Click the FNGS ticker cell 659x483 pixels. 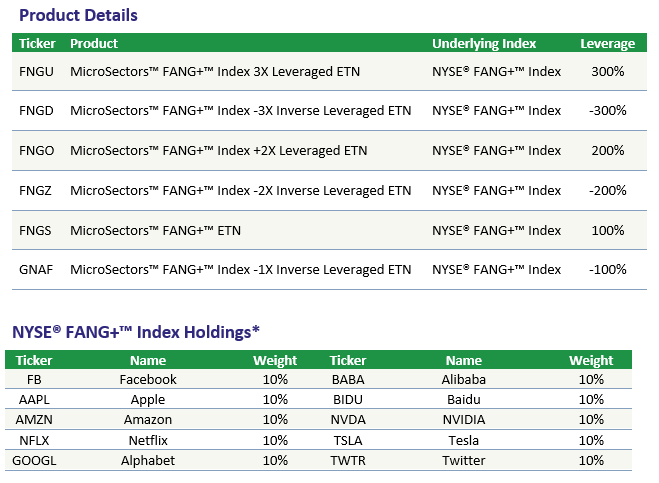[x=35, y=230]
